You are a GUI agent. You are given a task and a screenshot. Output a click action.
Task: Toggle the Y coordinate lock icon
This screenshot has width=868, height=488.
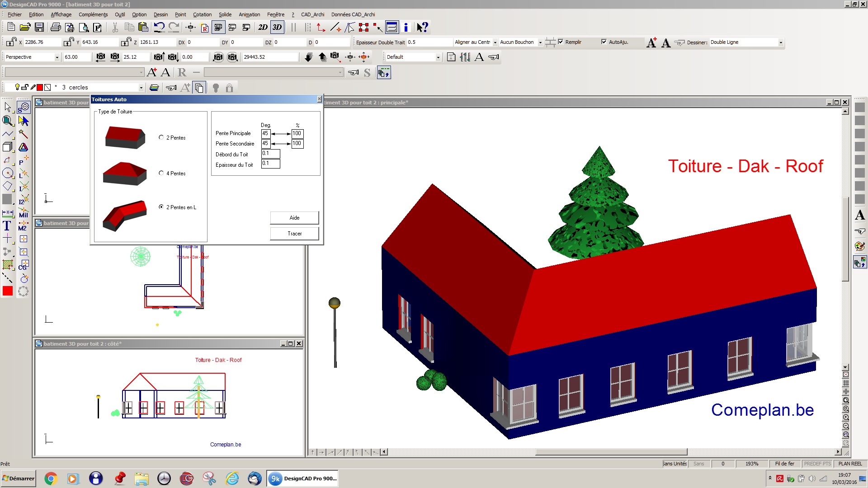[69, 42]
